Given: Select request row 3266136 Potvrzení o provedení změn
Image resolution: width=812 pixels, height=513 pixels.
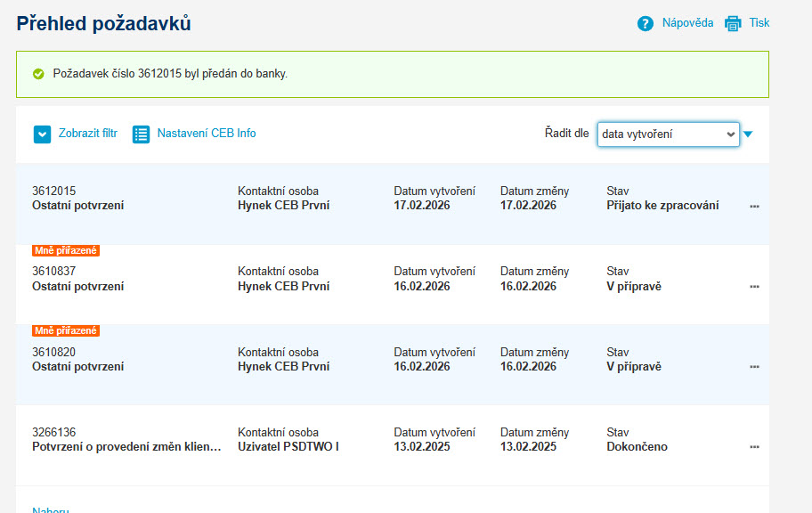Looking at the screenshot, I should click(393, 445).
